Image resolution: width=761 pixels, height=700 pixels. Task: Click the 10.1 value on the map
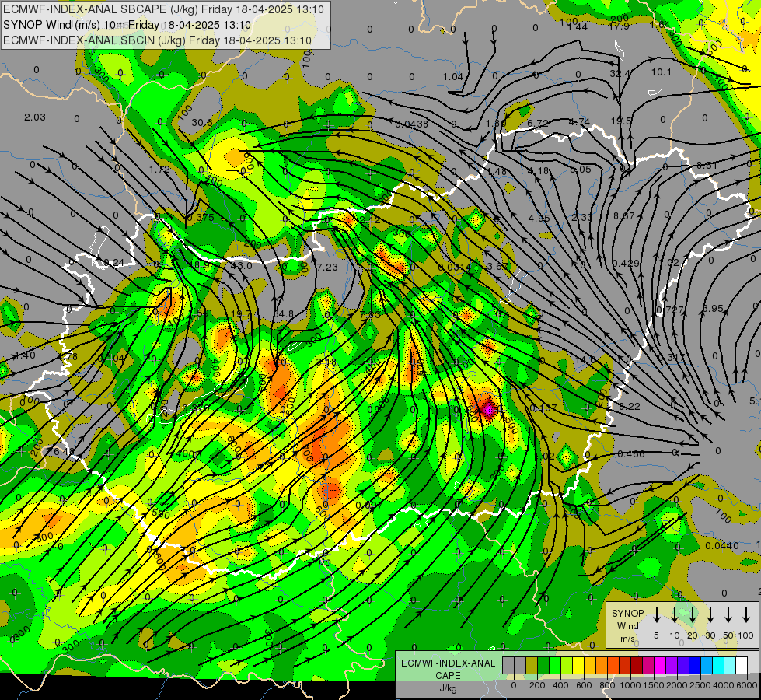pos(661,72)
